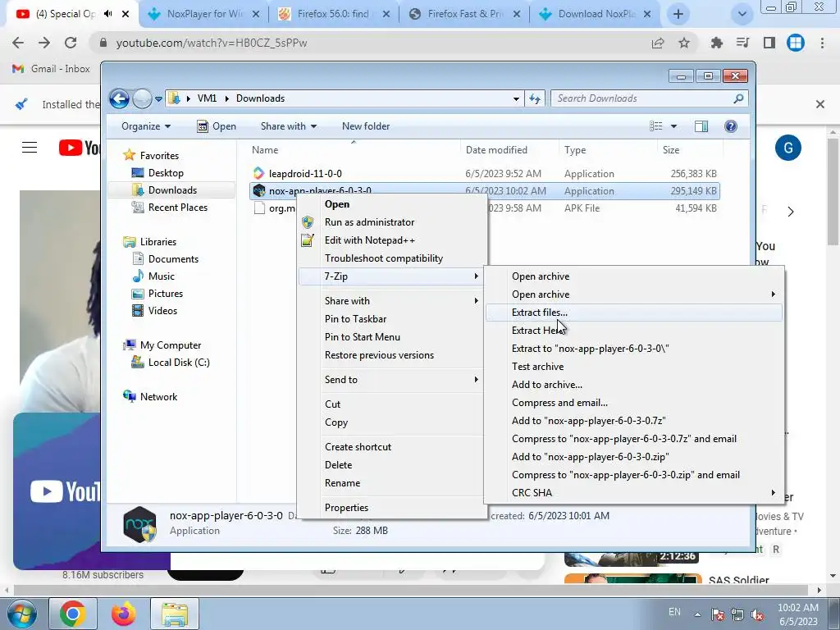Screen dimensions: 840x630
Task: Bookmark page with star icon
Action: [684, 43]
